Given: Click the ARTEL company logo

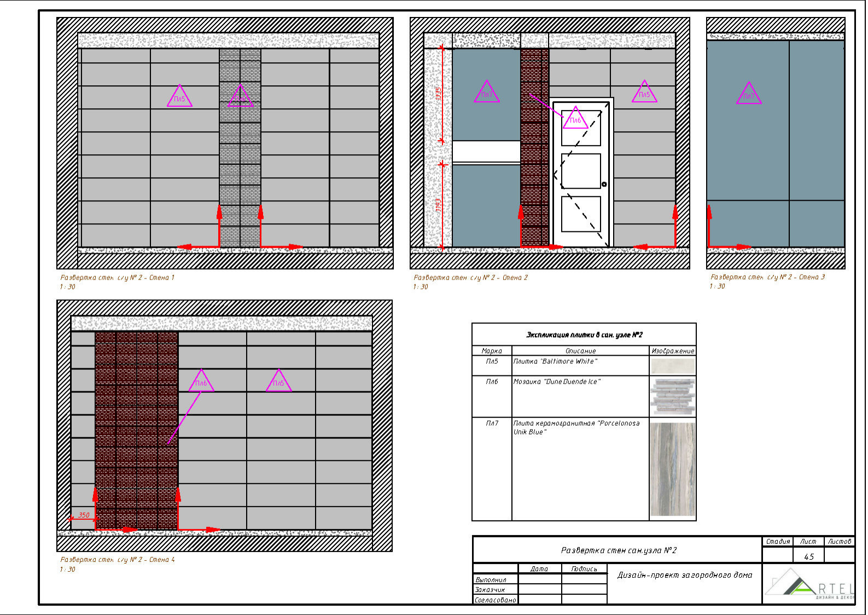Looking at the screenshot, I should click(x=809, y=585).
